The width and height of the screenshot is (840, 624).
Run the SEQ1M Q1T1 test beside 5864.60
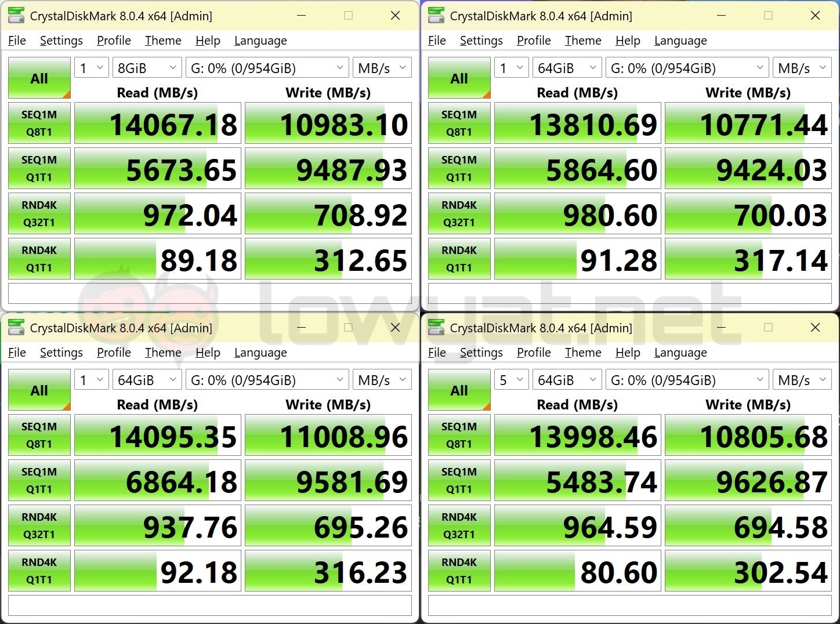coord(459,168)
